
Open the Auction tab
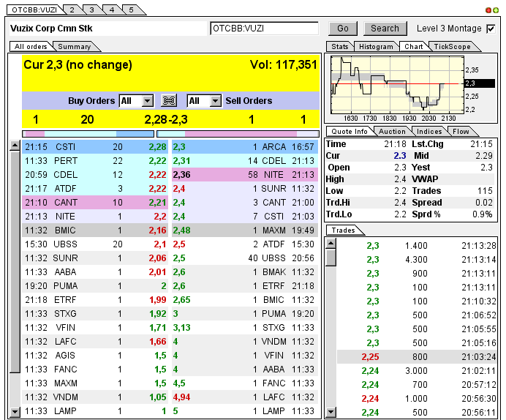click(x=392, y=132)
